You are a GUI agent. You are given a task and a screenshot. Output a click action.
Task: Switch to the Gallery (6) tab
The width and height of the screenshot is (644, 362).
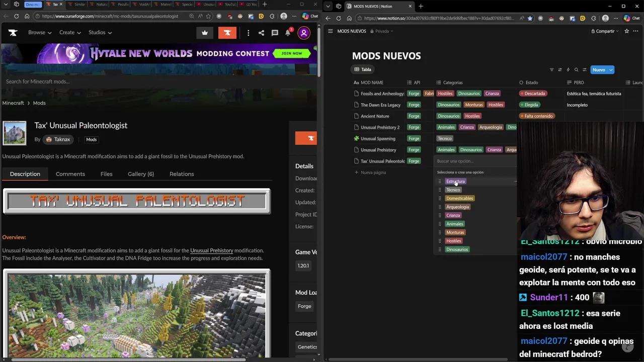141,174
